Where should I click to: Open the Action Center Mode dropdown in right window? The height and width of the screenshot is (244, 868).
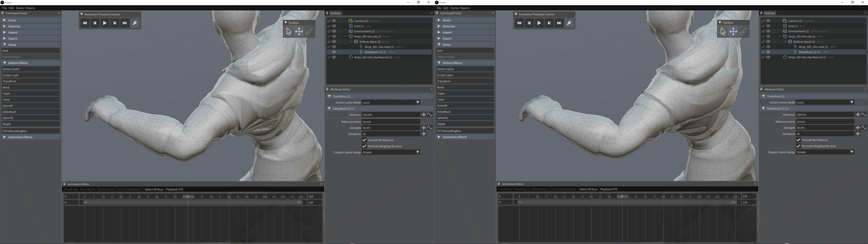(x=825, y=102)
